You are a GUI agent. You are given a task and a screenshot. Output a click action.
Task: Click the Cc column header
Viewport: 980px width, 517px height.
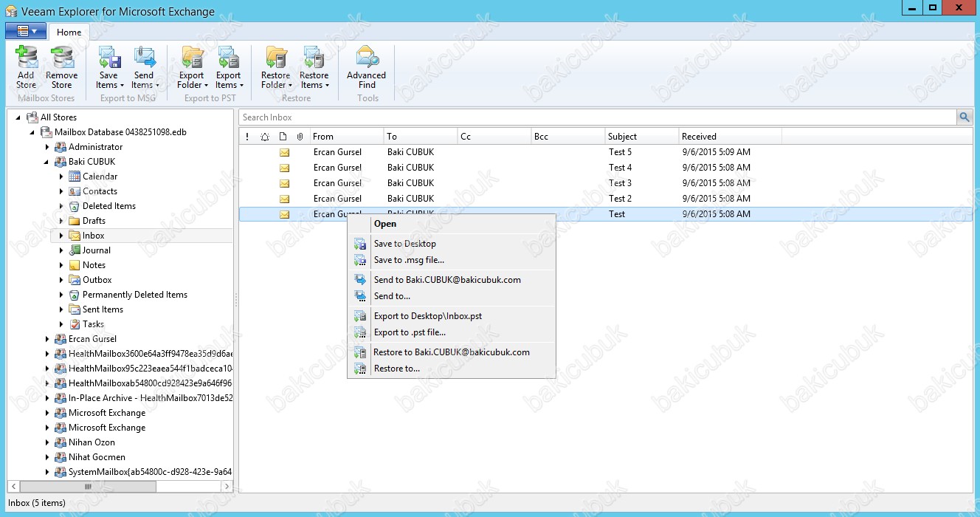(494, 137)
